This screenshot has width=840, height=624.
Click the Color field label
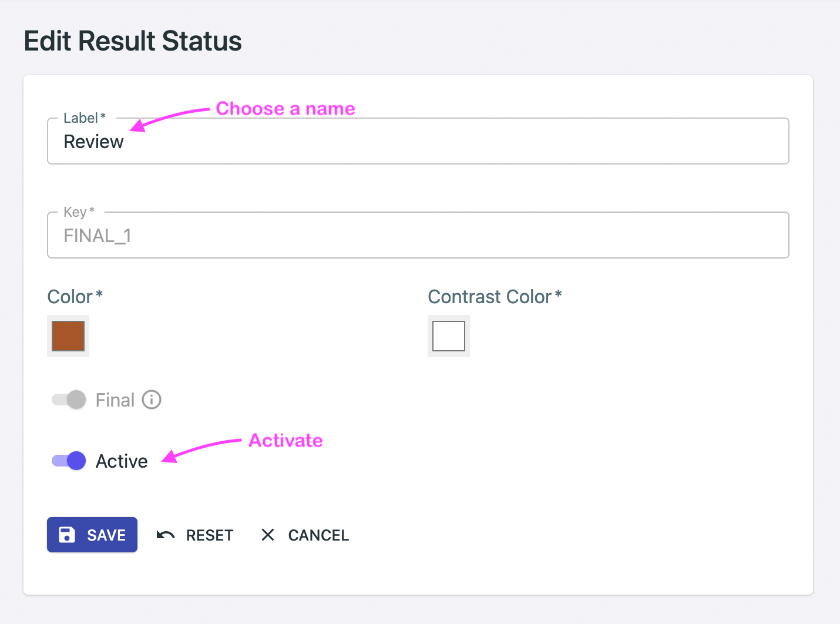pyautogui.click(x=75, y=297)
